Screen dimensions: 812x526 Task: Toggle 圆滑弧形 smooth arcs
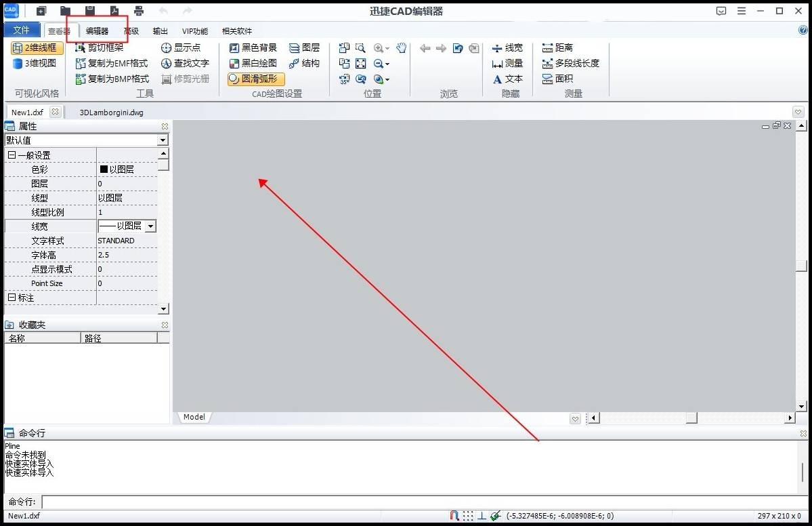(x=256, y=79)
